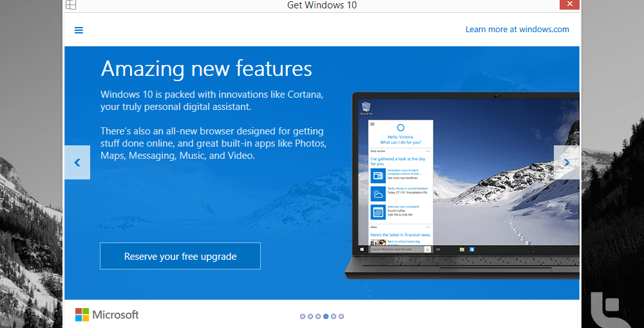Click the 'Amazing new features' heading
The width and height of the screenshot is (644, 328).
pos(206,68)
